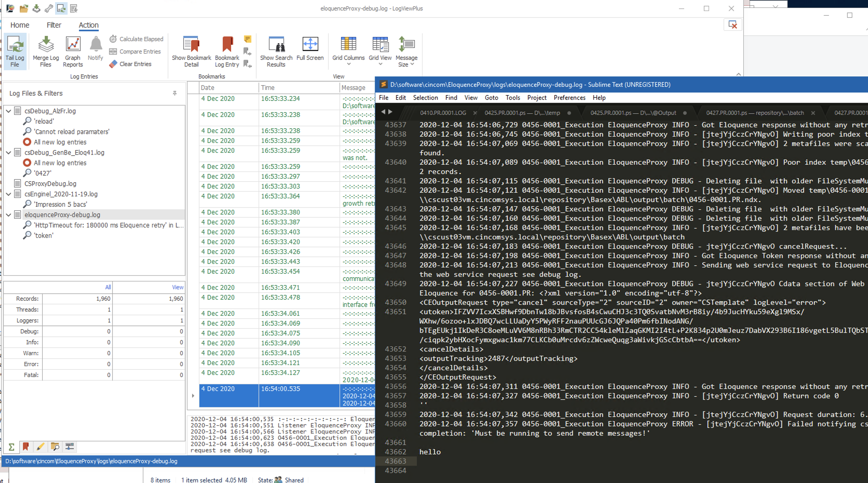
Task: Open Graph Reports
Action: click(x=73, y=51)
